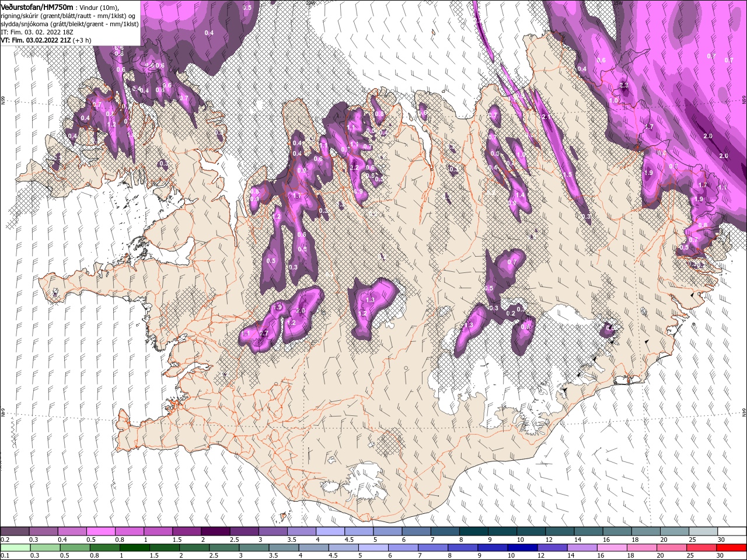Click the 2.3 precipitation value in the northeast
Viewport: 747px width, 560px height.
tap(624, 85)
